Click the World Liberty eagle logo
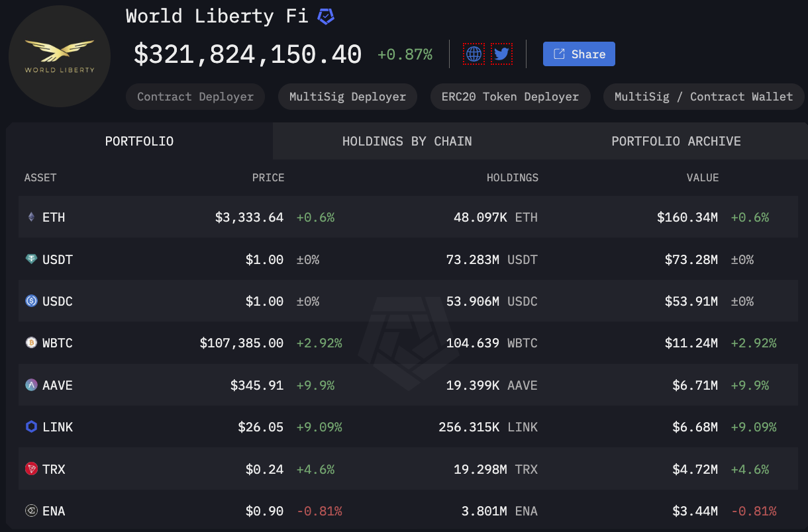Screen dimensions: 808x532 (x=60, y=56)
